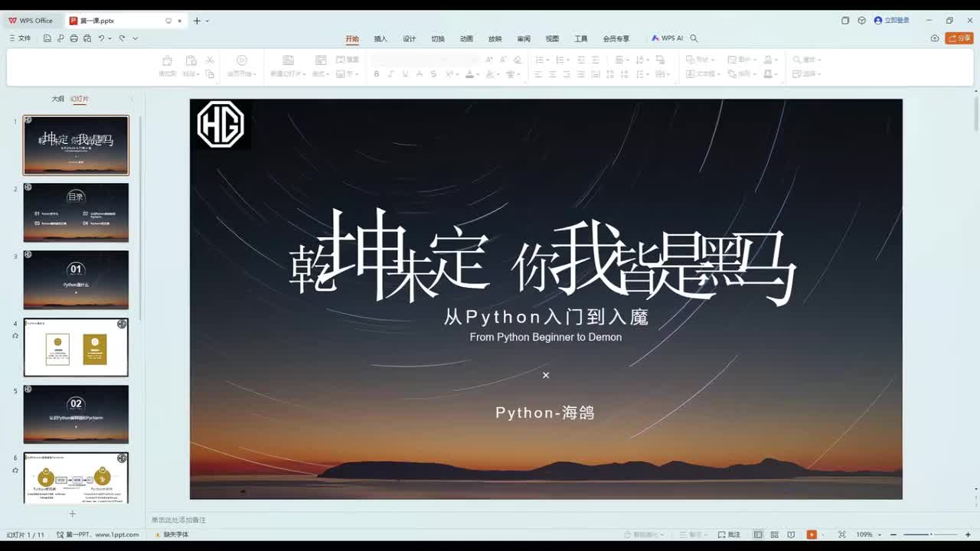Expand the quick access toolbar customize chevron

pyautogui.click(x=136, y=38)
